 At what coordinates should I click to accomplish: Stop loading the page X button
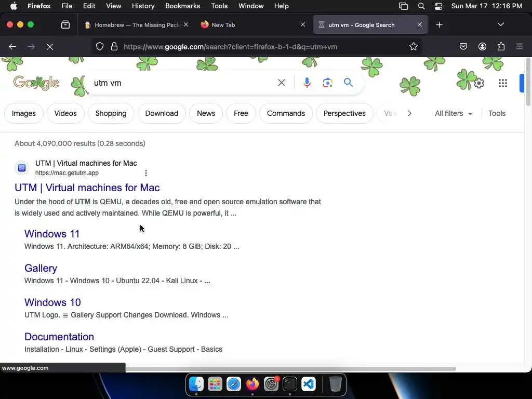point(50,46)
